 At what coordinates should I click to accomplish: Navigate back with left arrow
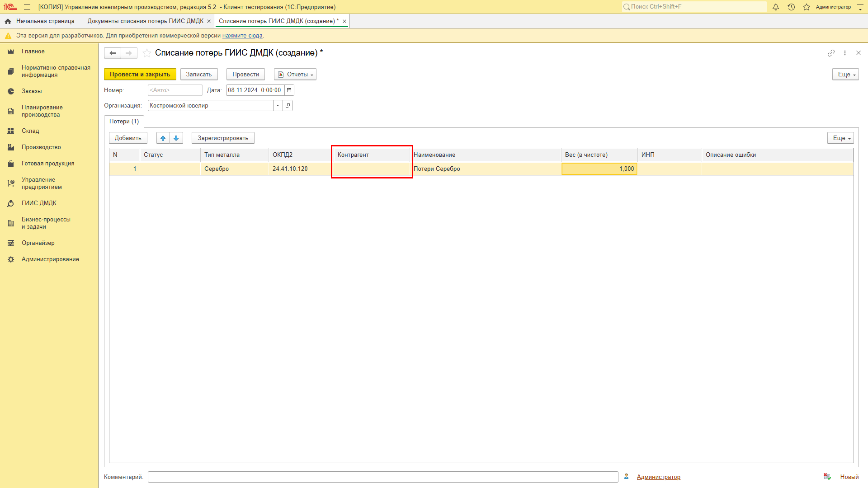pyautogui.click(x=113, y=53)
